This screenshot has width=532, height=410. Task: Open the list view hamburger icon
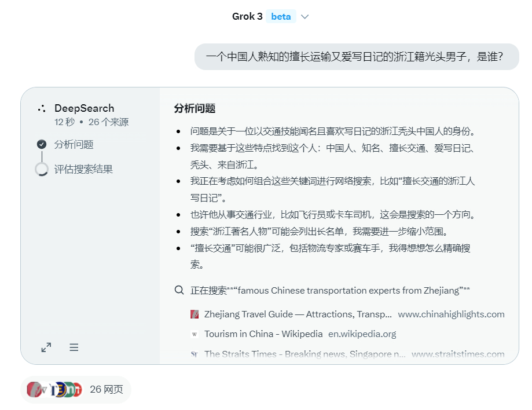[74, 347]
